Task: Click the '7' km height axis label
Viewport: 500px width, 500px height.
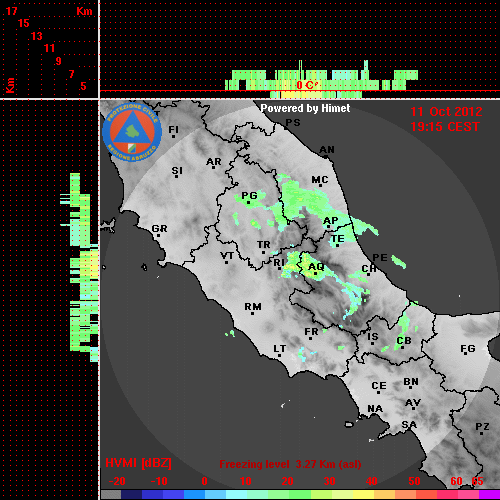Action: pos(71,74)
